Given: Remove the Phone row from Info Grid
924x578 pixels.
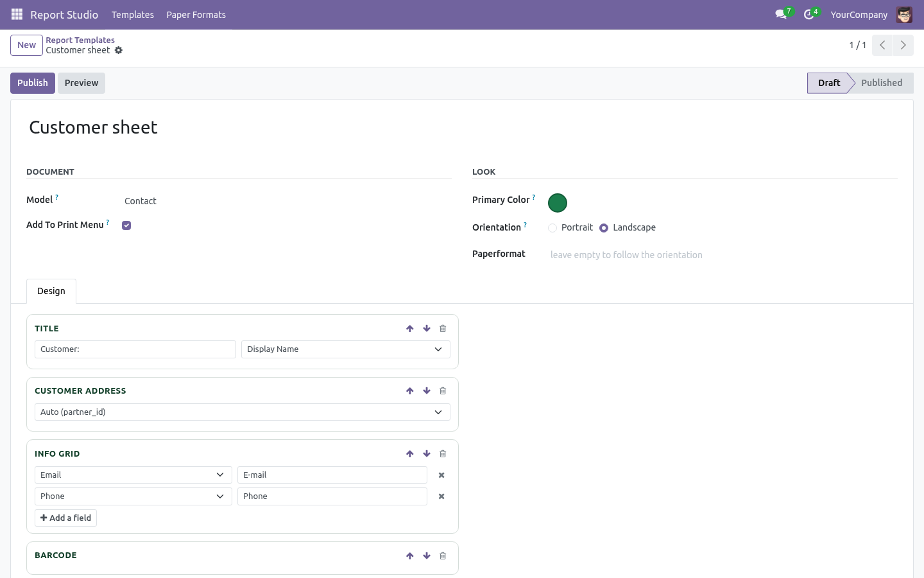Looking at the screenshot, I should click(x=441, y=496).
